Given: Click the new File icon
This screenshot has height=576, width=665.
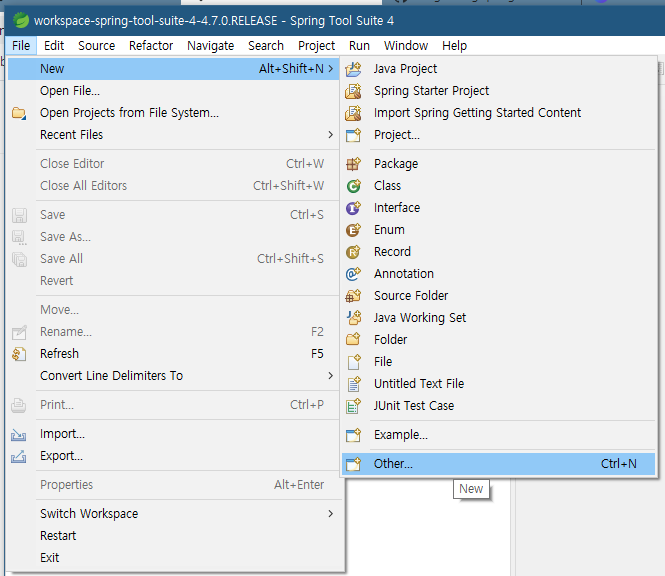Looking at the screenshot, I should (x=353, y=362).
